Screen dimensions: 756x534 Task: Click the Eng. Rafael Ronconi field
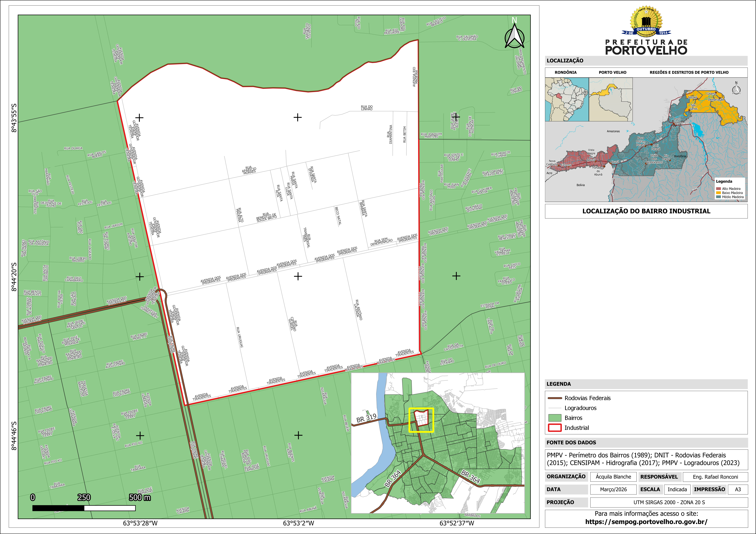click(715, 477)
